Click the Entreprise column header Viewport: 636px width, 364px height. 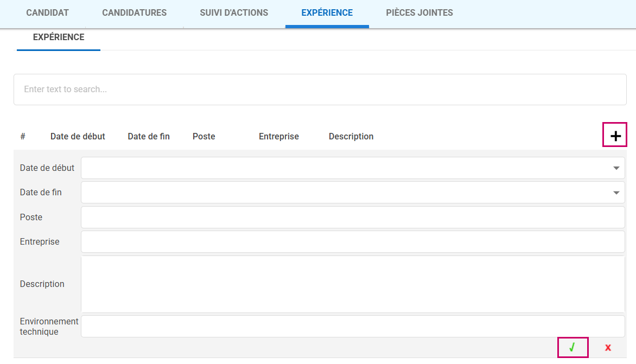[x=279, y=137]
